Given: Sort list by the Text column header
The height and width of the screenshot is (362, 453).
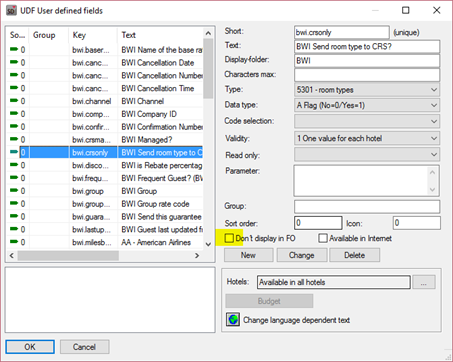Looking at the screenshot, I should (x=160, y=35).
